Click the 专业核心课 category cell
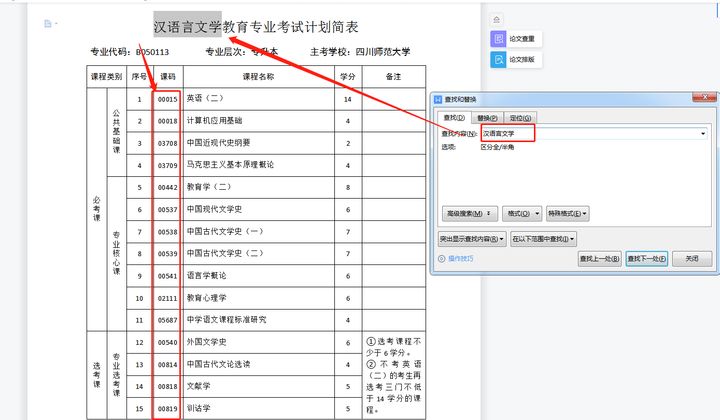Viewport: 720px width, 420px height. click(x=116, y=253)
